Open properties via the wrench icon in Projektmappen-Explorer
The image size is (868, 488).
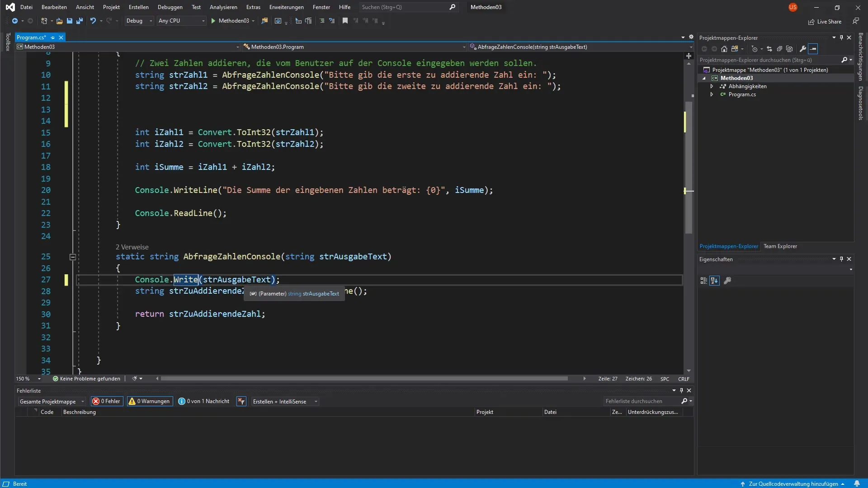click(x=803, y=49)
